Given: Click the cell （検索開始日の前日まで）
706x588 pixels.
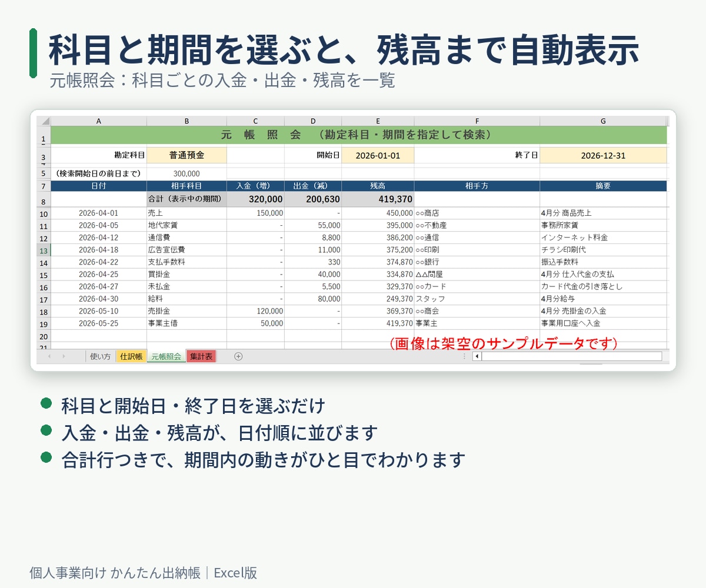Looking at the screenshot, I should click(99, 173).
